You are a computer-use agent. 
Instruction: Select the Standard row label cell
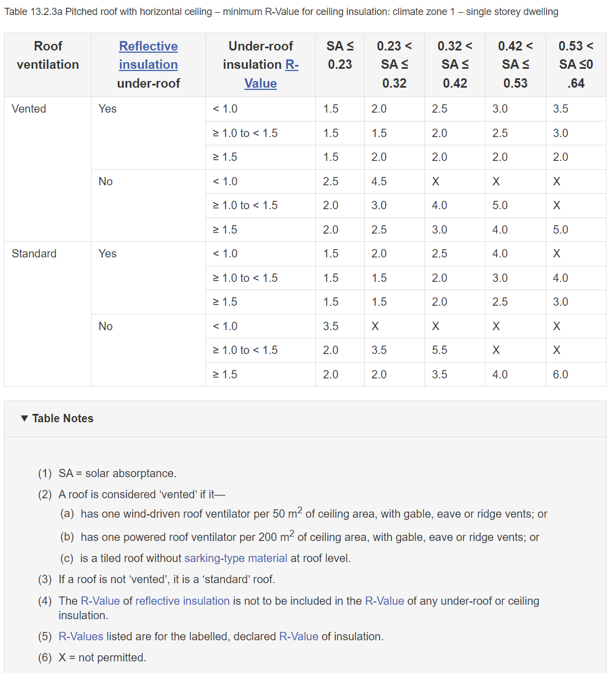point(34,254)
